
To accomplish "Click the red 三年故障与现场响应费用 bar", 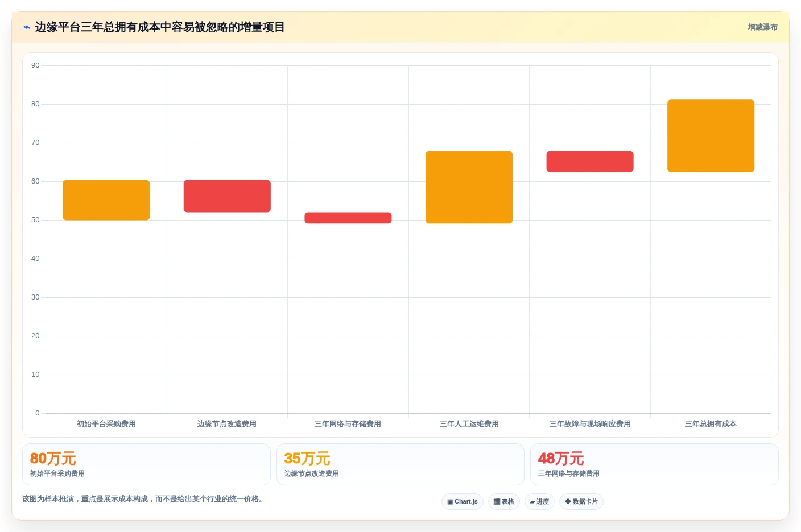I will pyautogui.click(x=590, y=161).
